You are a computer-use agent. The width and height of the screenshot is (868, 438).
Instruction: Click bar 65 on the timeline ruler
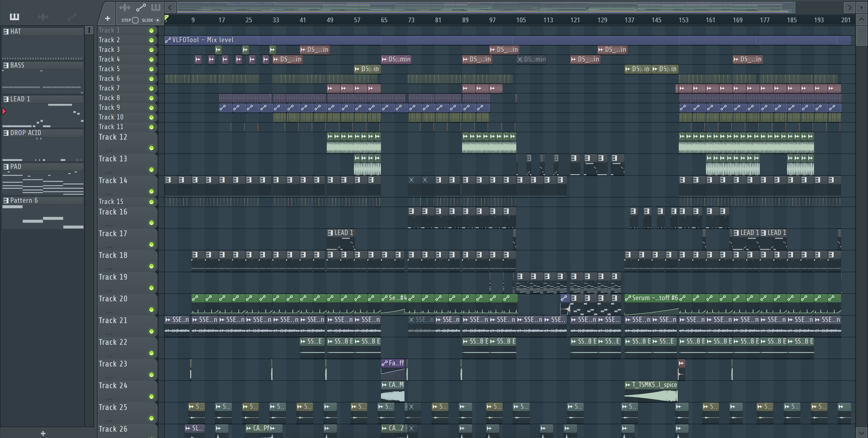(384, 20)
